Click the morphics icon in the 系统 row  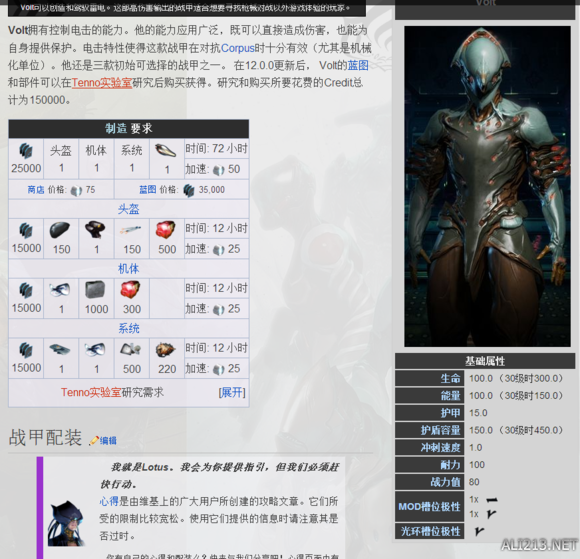coord(95,350)
